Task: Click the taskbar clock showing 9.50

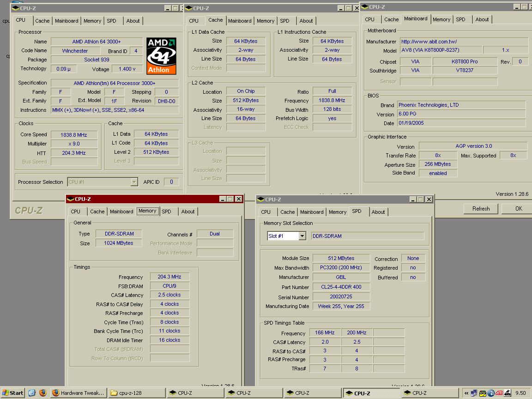Action: tap(520, 393)
